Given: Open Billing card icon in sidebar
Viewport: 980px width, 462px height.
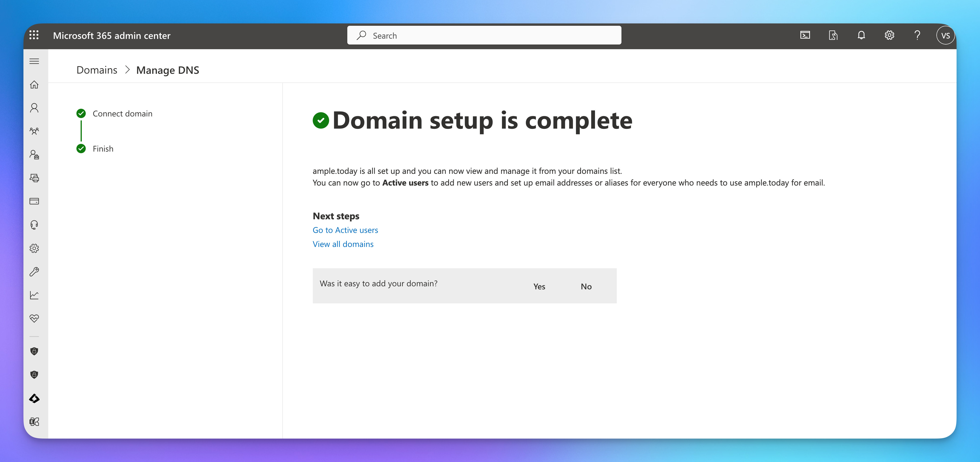Looking at the screenshot, I should click(34, 201).
